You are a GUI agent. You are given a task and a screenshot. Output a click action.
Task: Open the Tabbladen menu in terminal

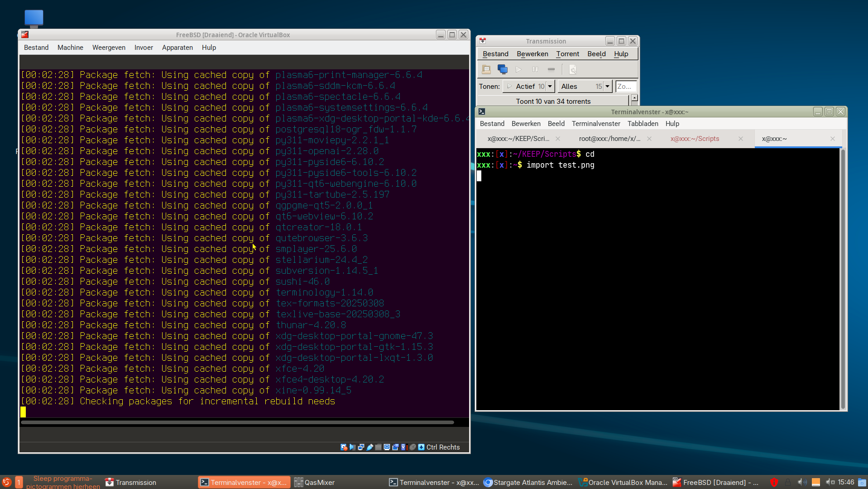[643, 123]
